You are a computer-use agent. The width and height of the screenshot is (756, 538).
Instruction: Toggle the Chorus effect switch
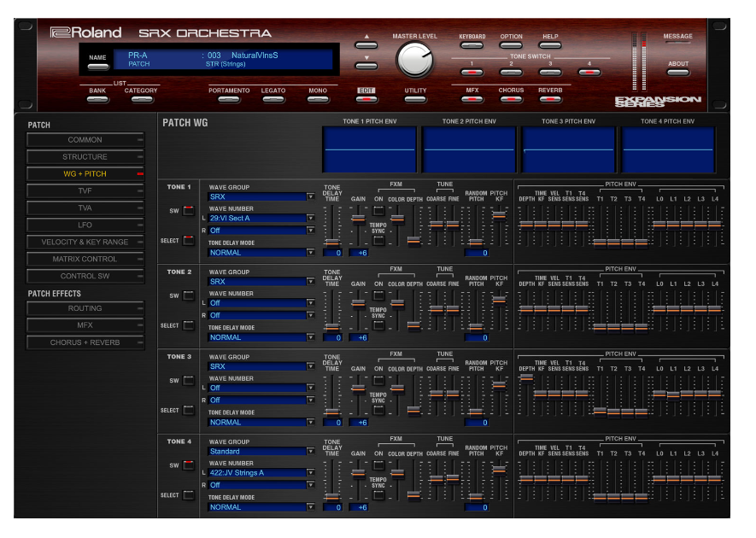coord(511,99)
